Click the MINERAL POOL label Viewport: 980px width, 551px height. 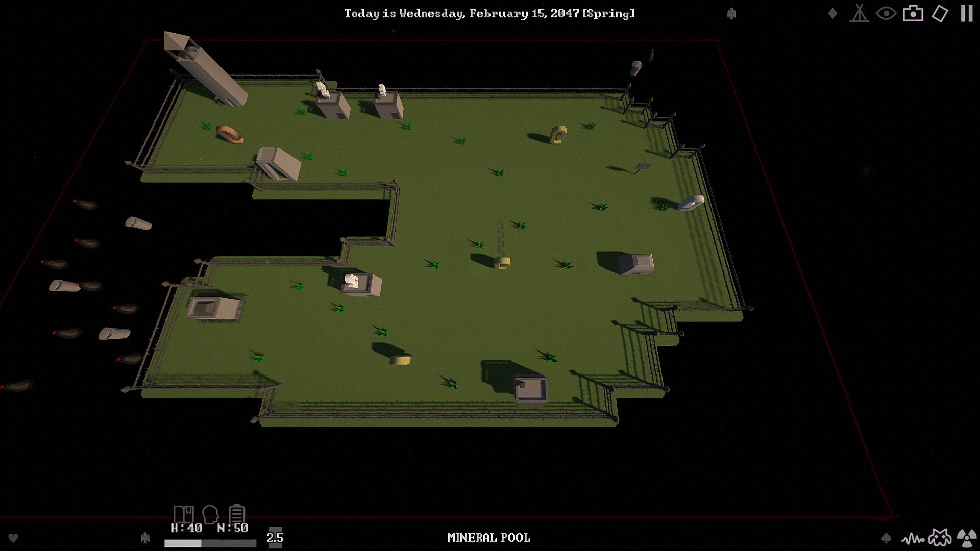tap(489, 537)
